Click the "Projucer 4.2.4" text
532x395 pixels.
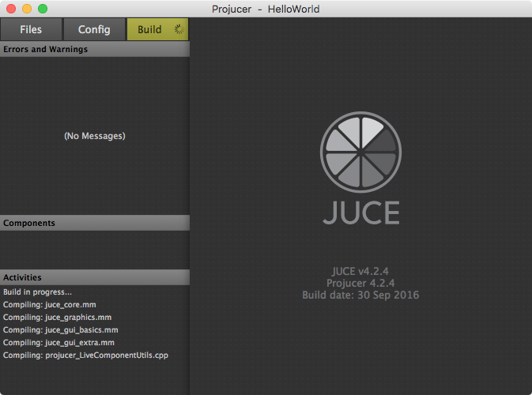(360, 283)
